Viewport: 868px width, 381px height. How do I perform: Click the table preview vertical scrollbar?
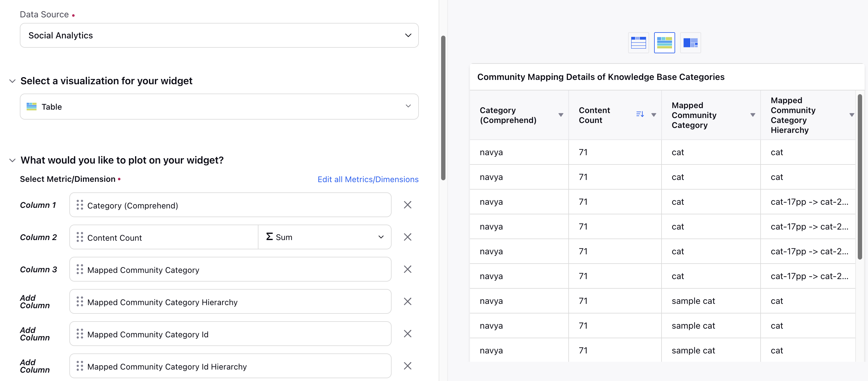pos(860,177)
